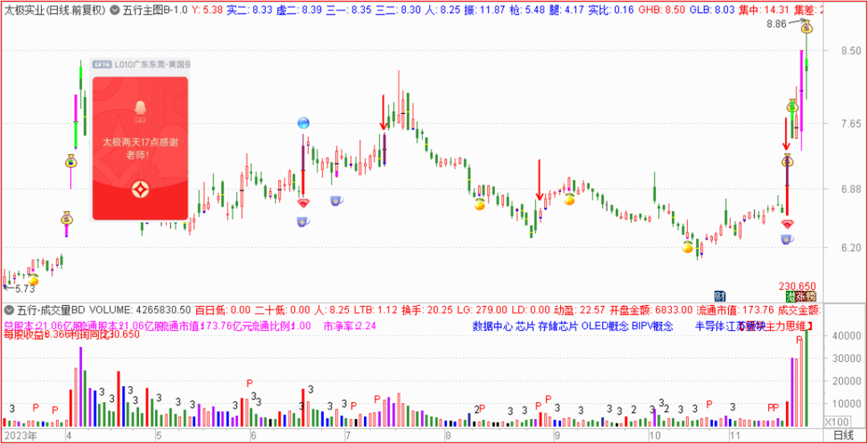Click the red 230.650 value label
Image resolution: width=868 pixels, height=444 pixels.
(x=797, y=286)
